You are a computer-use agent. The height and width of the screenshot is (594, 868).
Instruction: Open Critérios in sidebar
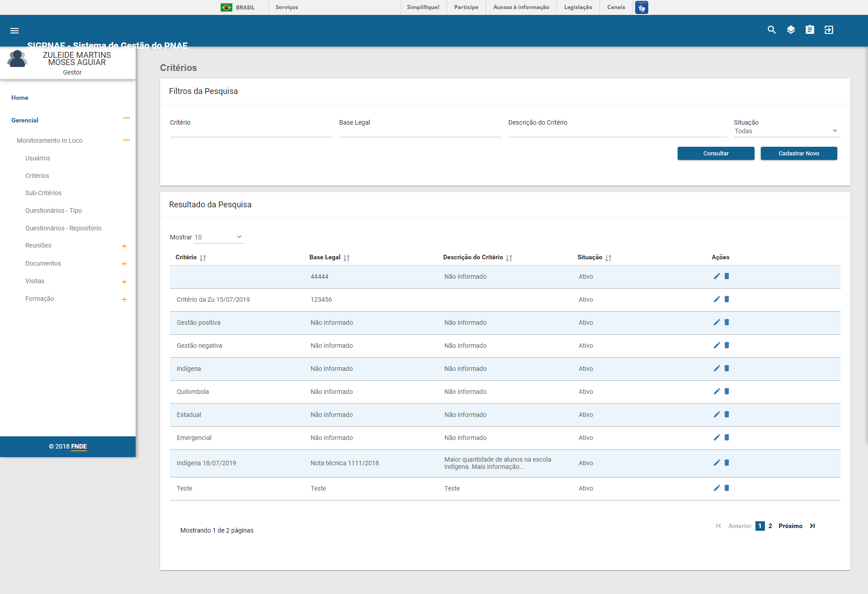37,176
